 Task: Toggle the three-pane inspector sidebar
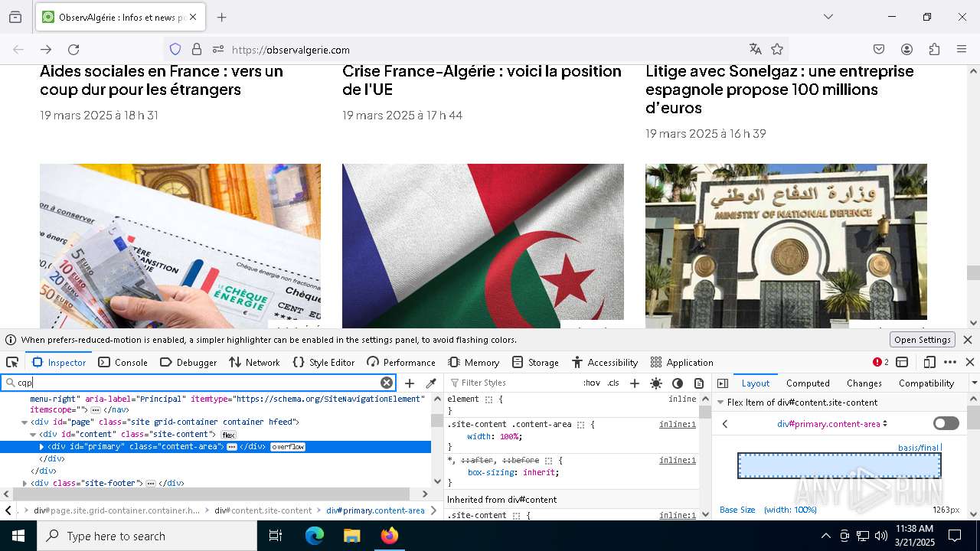[x=722, y=383]
